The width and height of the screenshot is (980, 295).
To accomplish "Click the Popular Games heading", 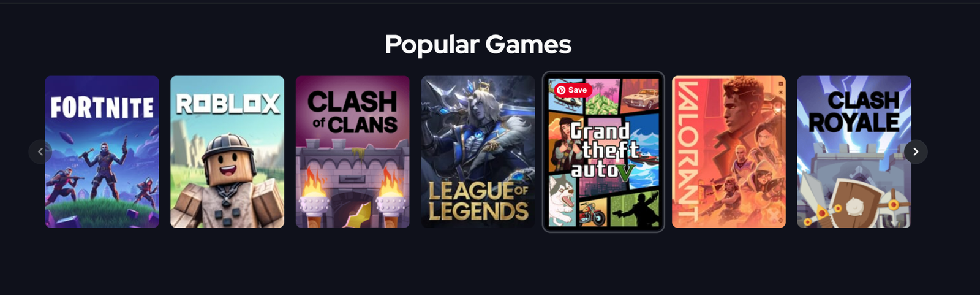I will [478, 44].
